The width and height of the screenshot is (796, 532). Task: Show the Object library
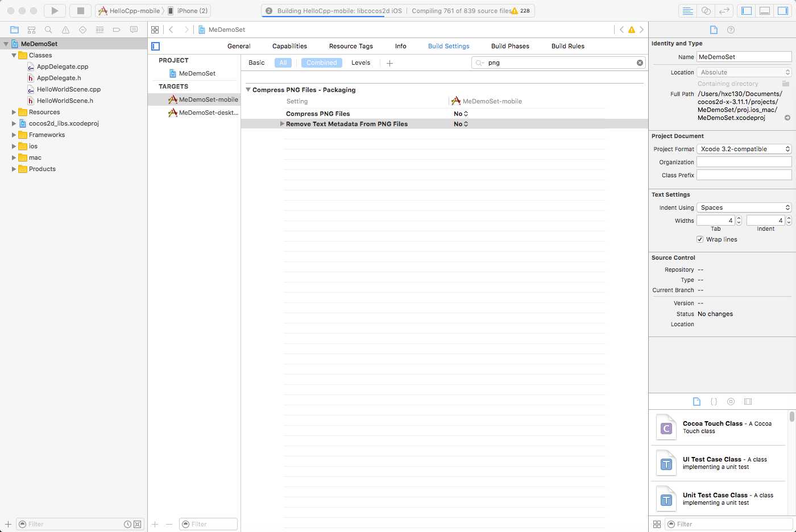coord(731,401)
